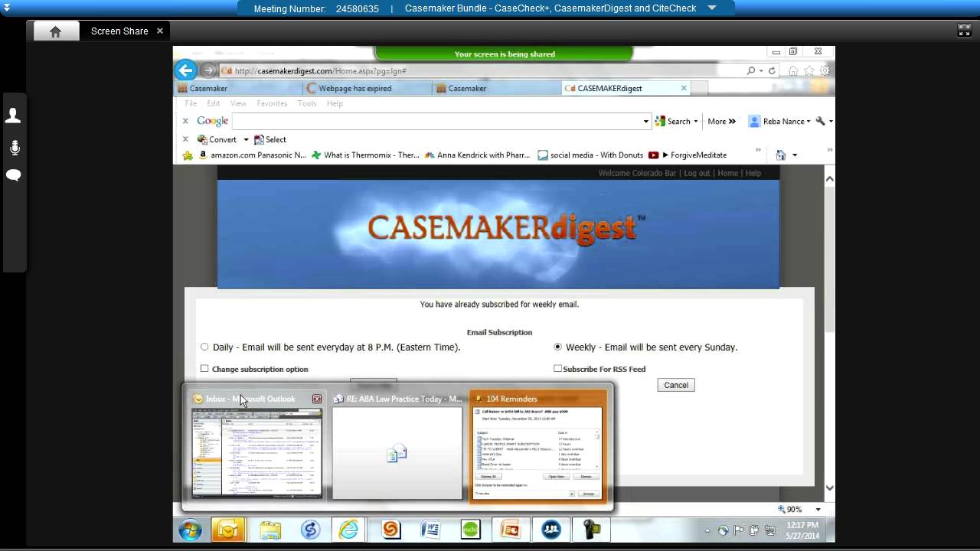Click the green square taskbar icon
The width and height of the screenshot is (980, 551).
click(x=470, y=530)
